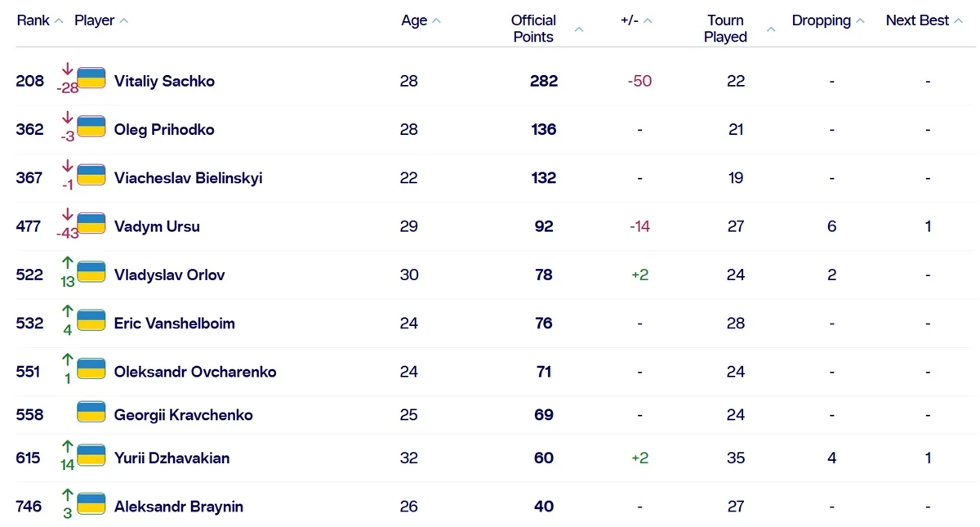Open the Vladyslav Orlov player link
The height and width of the screenshot is (527, 980).
click(x=169, y=275)
